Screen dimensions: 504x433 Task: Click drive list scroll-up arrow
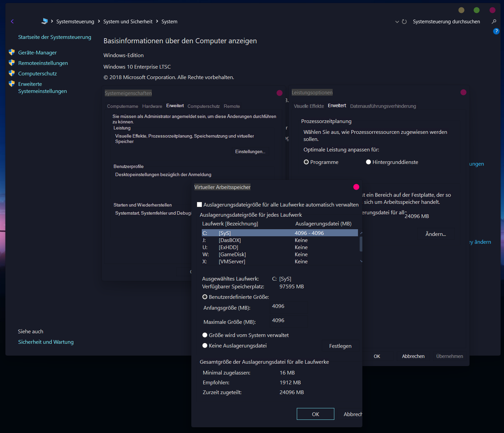point(361,233)
